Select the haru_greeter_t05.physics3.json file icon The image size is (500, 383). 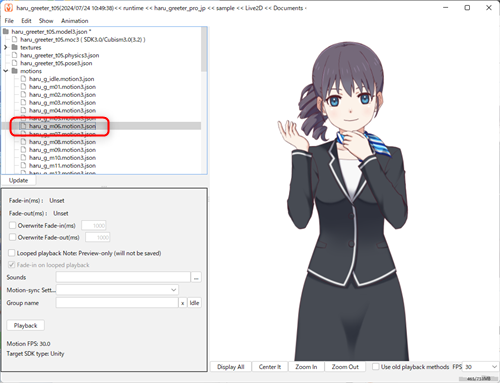14,55
